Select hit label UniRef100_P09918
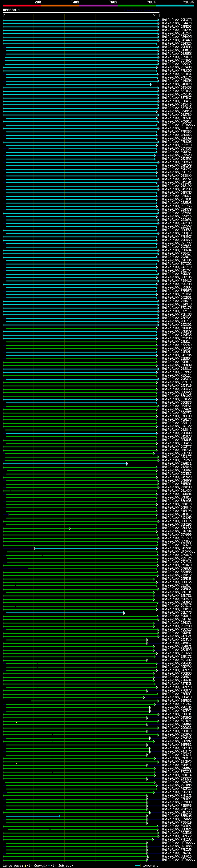The width and height of the screenshot is (197, 868). 177,122
